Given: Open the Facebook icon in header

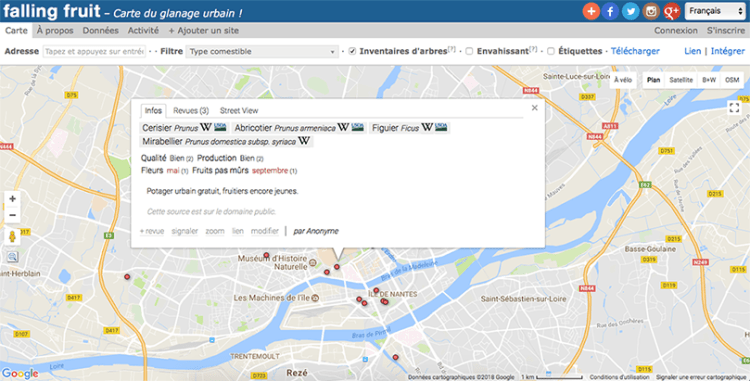Looking at the screenshot, I should (x=610, y=11).
